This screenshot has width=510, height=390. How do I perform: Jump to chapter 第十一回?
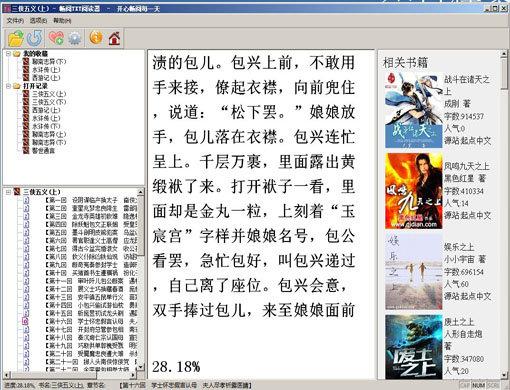(91, 281)
